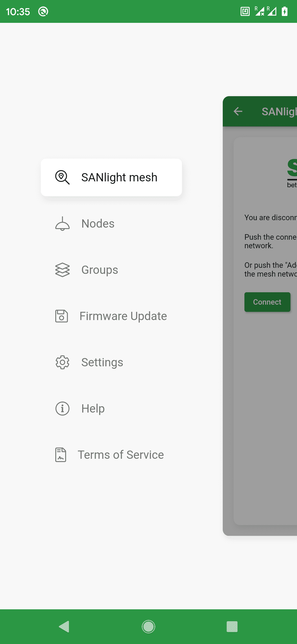This screenshot has width=297, height=644.
Task: Tap the Terms of Service document icon
Action: tap(61, 455)
